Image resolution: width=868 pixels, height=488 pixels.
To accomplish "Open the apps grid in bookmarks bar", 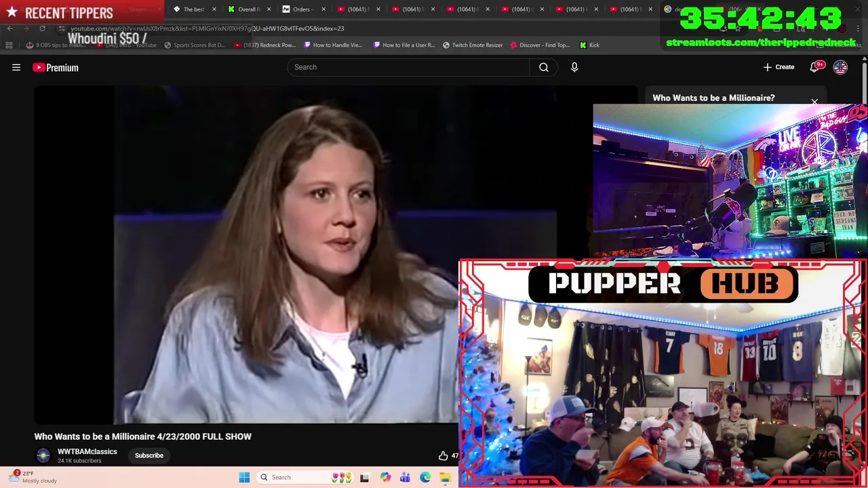I will (x=9, y=45).
